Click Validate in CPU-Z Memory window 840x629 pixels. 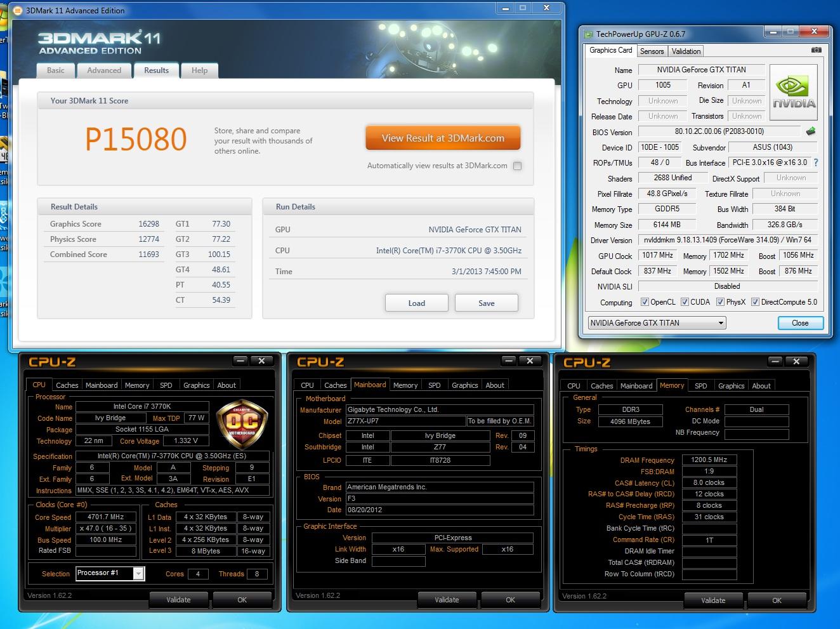pyautogui.click(x=714, y=600)
